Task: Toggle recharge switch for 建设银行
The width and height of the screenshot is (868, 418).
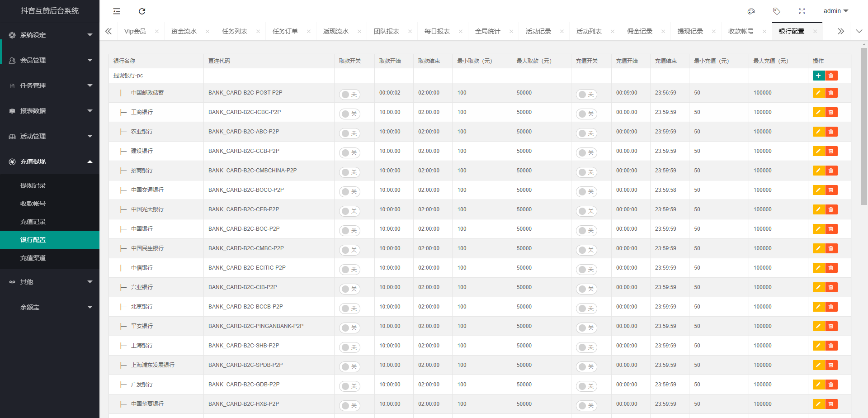Action: (586, 152)
